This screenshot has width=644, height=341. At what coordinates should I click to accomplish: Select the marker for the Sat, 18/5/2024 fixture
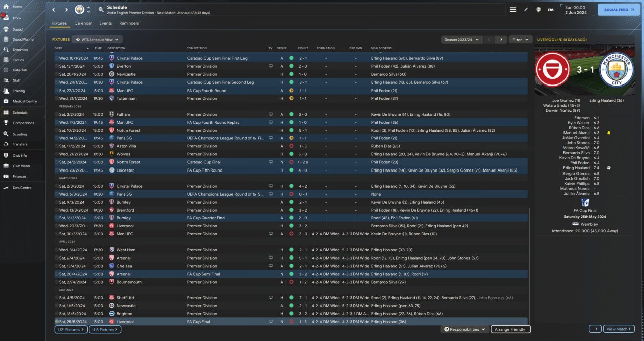pyautogui.click(x=57, y=314)
